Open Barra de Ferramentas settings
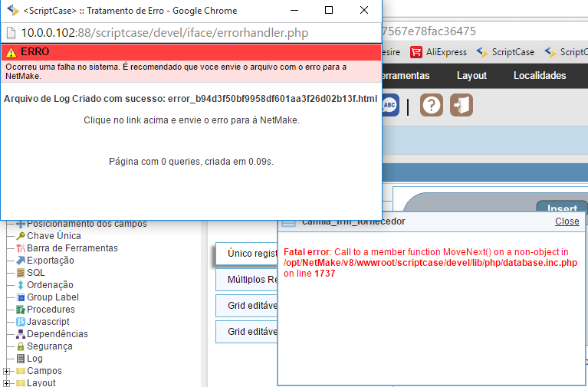The height and width of the screenshot is (387, 588). point(71,248)
